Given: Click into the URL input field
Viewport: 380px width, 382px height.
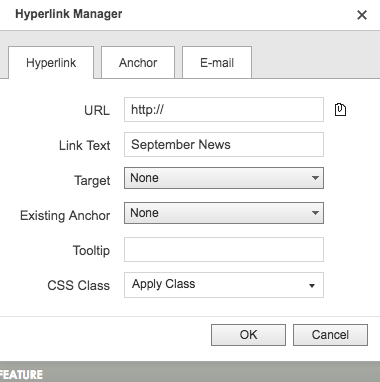Looking at the screenshot, I should tap(224, 110).
